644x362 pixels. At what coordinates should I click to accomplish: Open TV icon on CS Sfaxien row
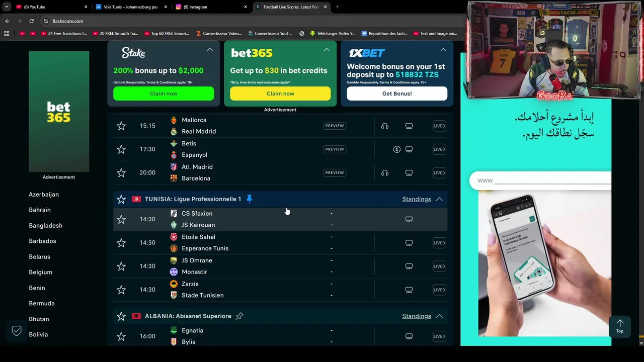409,219
